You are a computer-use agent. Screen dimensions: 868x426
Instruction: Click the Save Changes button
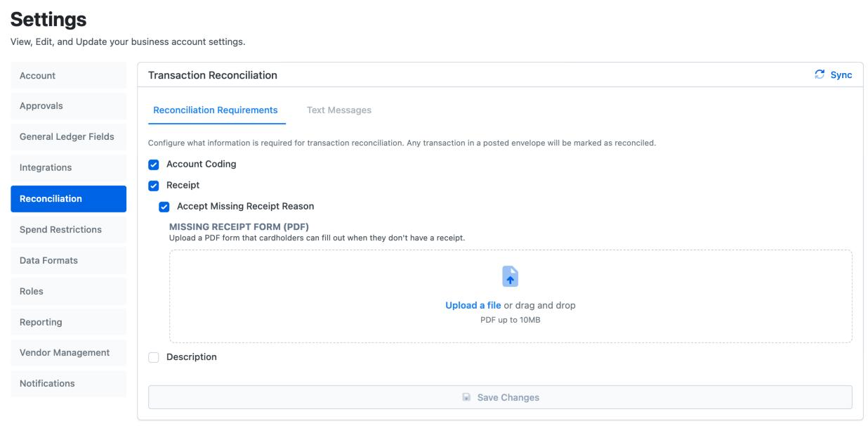(500, 397)
